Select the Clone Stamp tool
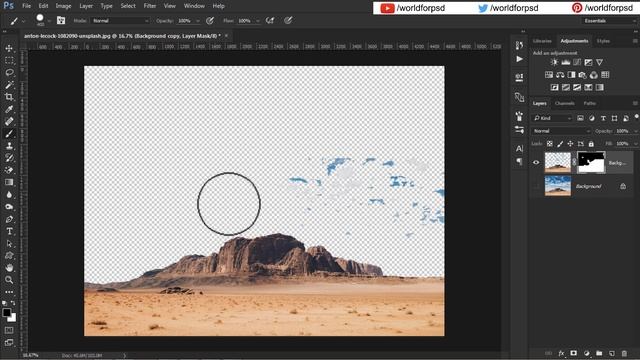This screenshot has height=360, width=640. click(9, 146)
